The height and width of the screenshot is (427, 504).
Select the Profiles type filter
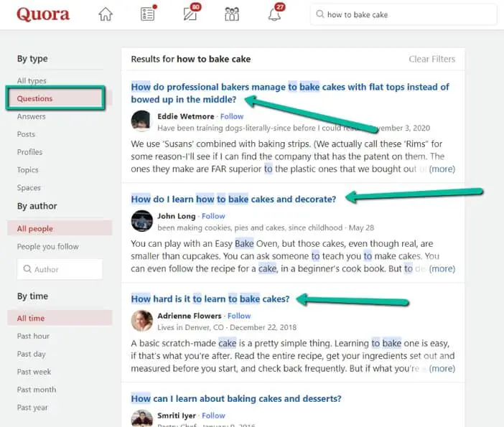point(29,152)
